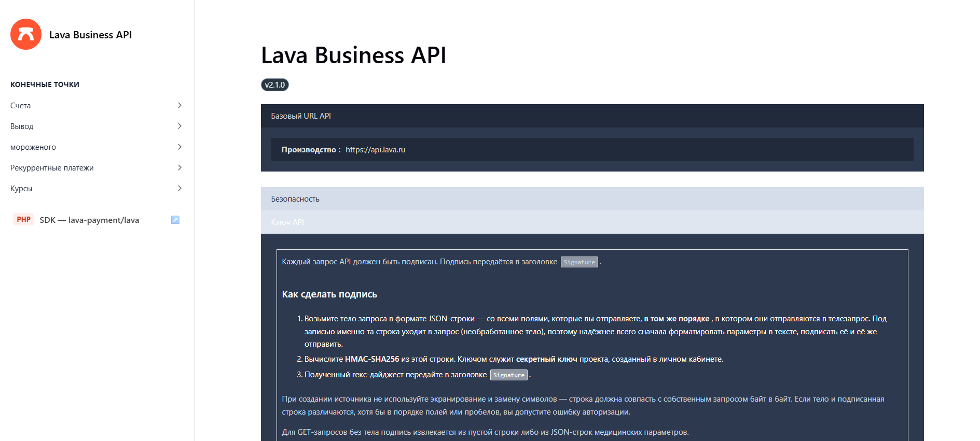Image resolution: width=980 pixels, height=441 pixels.
Task: Click the Signature code tag in step 3
Action: tap(509, 375)
